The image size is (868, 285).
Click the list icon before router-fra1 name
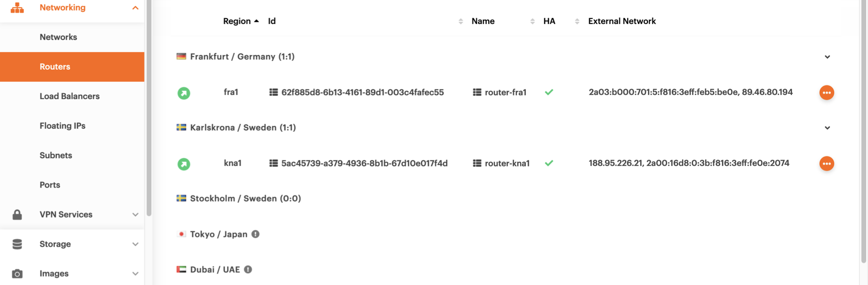(477, 92)
